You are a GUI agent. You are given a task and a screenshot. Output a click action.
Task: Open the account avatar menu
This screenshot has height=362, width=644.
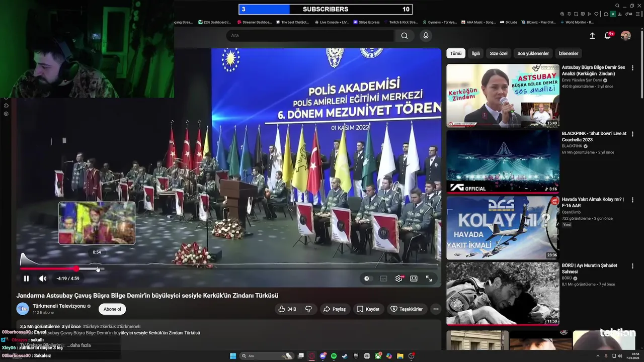tap(626, 36)
